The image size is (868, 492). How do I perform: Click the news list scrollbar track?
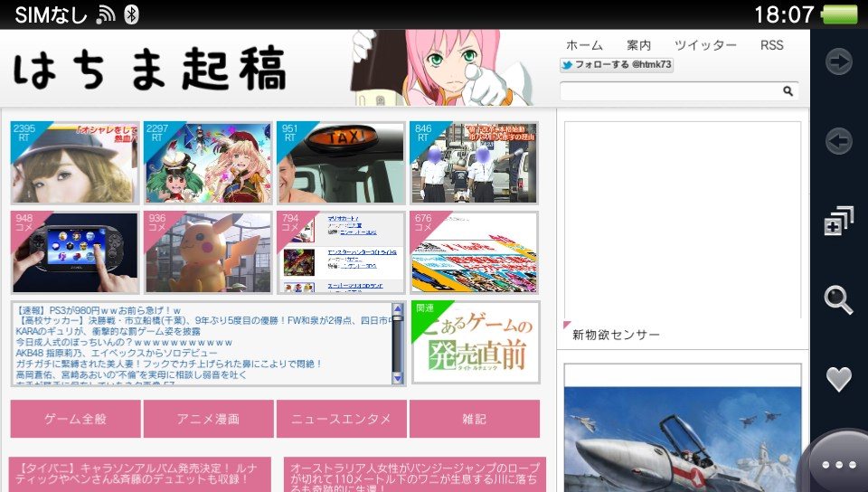(x=398, y=344)
